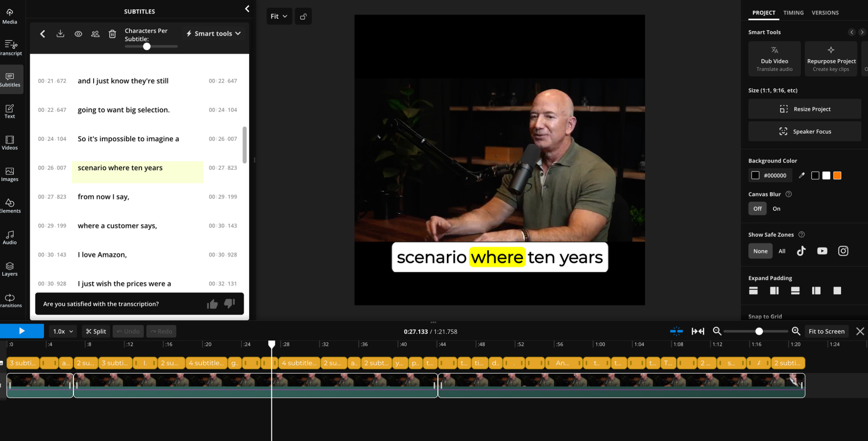The width and height of the screenshot is (868, 441).
Task: Show the TikTok safe zone
Action: coord(801,251)
